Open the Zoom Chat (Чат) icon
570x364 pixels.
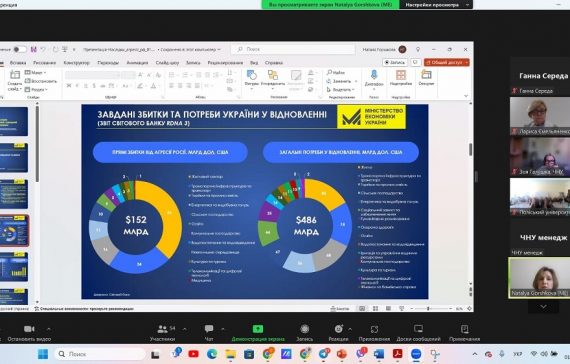pyautogui.click(x=209, y=329)
